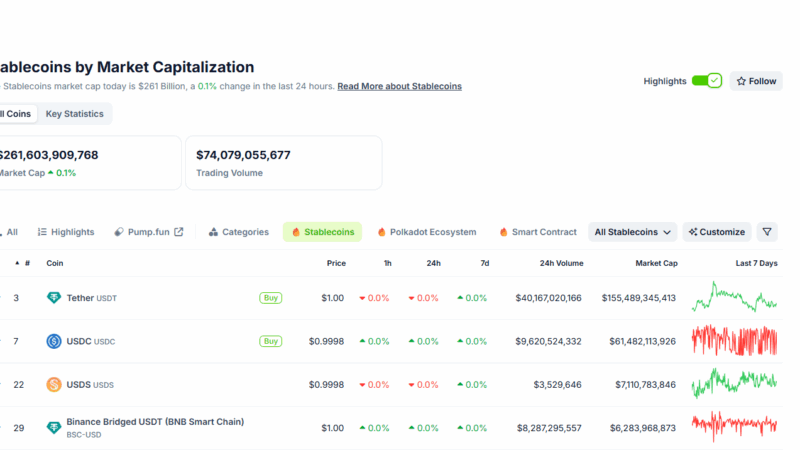800x450 pixels.
Task: Click the Pump.fun pill icon
Action: pyautogui.click(x=119, y=232)
